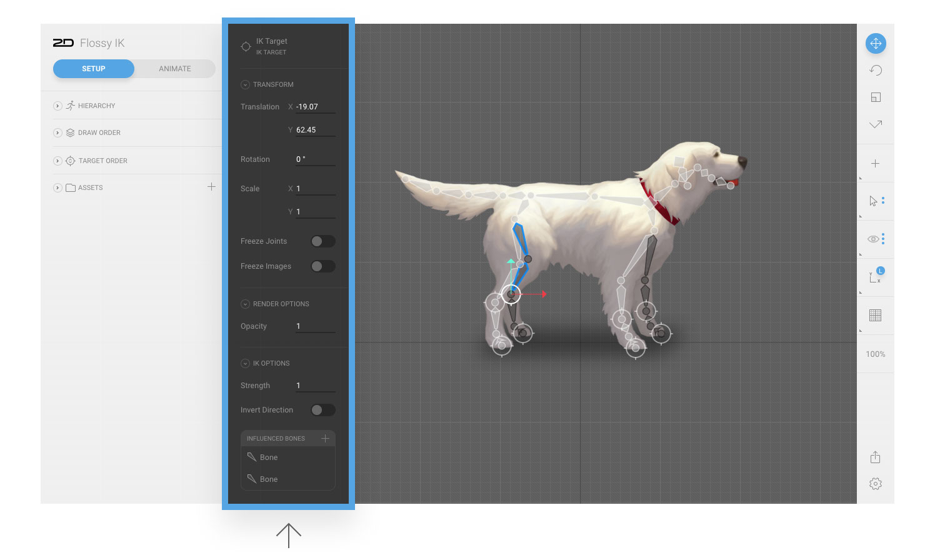The height and width of the screenshot is (560, 935).
Task: Click the export share icon
Action: 875,457
